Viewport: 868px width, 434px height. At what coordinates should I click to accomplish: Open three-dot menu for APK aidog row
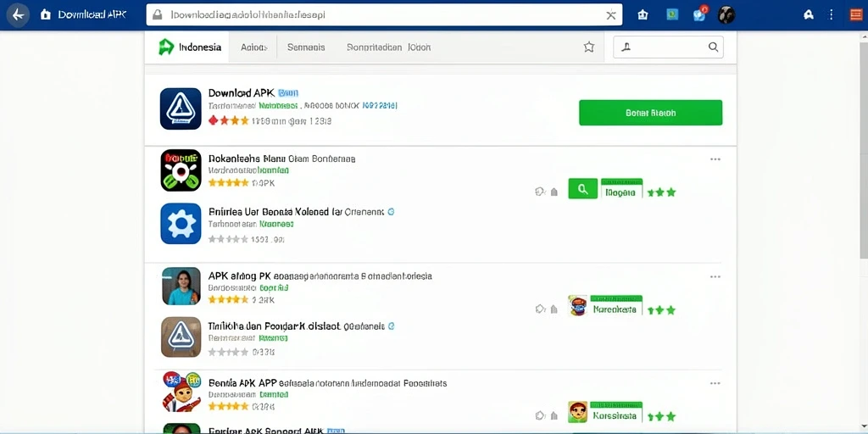click(x=715, y=277)
